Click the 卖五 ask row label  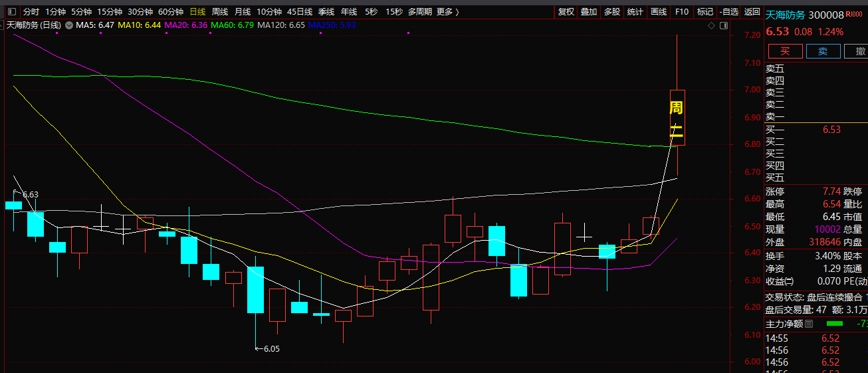click(775, 68)
